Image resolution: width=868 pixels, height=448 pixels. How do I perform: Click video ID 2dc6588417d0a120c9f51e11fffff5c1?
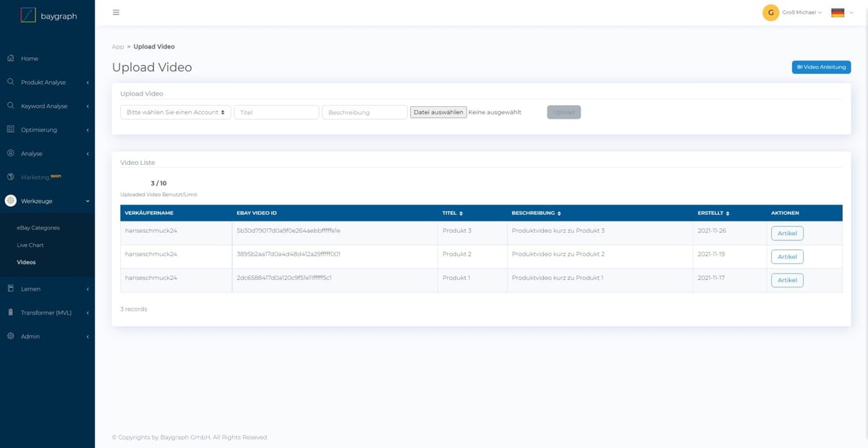(x=284, y=278)
